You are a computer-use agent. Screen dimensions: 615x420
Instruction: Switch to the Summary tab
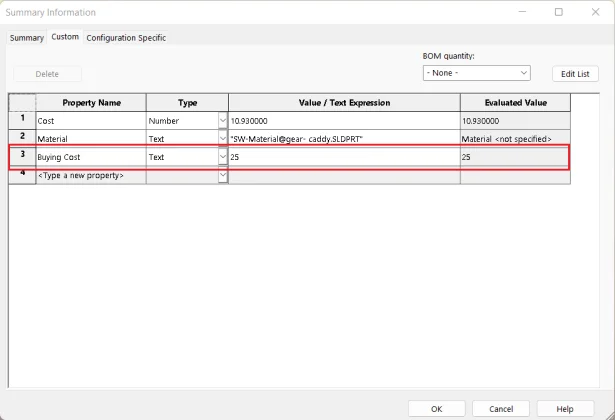tap(27, 38)
